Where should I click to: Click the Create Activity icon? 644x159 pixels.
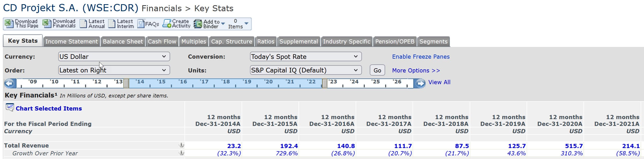[x=167, y=24]
